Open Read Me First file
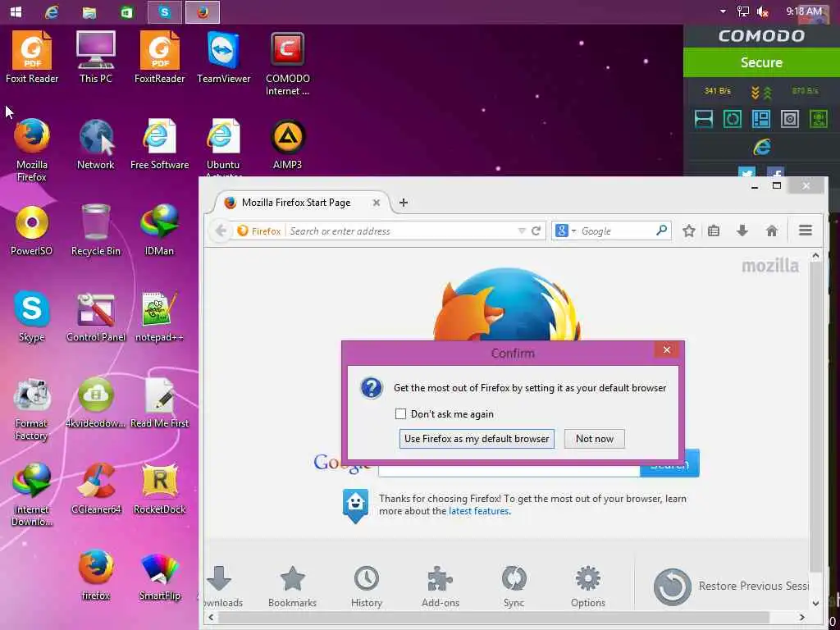 pos(160,403)
